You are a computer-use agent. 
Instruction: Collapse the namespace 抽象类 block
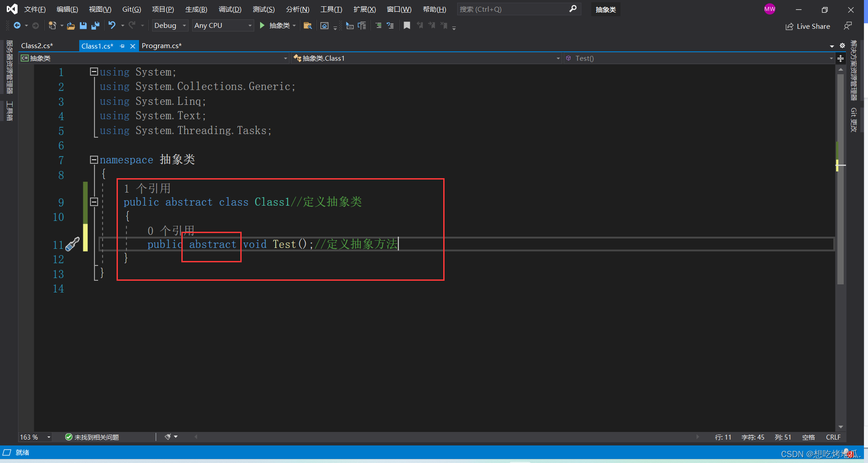pyautogui.click(x=94, y=160)
